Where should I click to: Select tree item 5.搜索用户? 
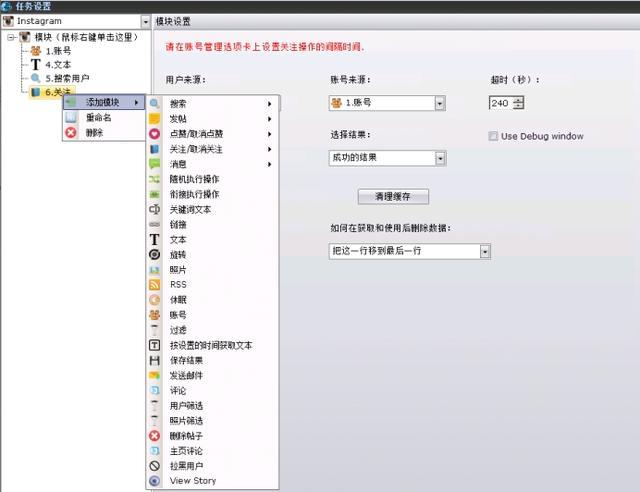click(60, 78)
